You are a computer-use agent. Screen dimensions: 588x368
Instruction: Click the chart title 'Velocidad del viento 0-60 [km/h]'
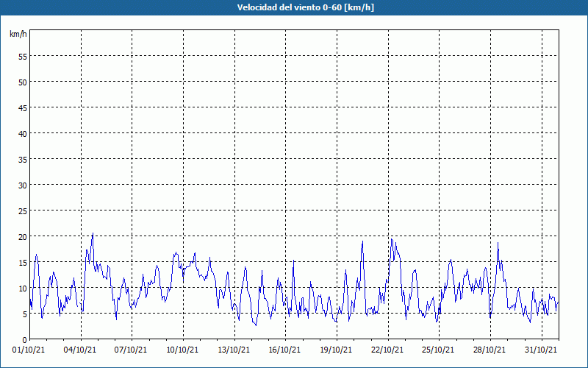(x=306, y=7)
